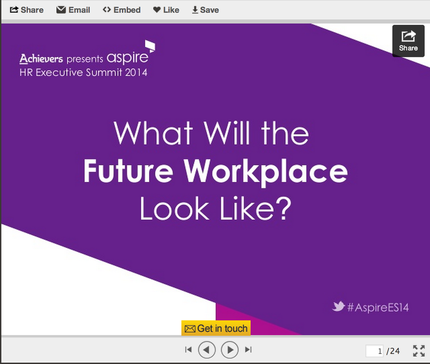This screenshot has width=430, height=364.
Task: Save the presentation
Action: 205,10
